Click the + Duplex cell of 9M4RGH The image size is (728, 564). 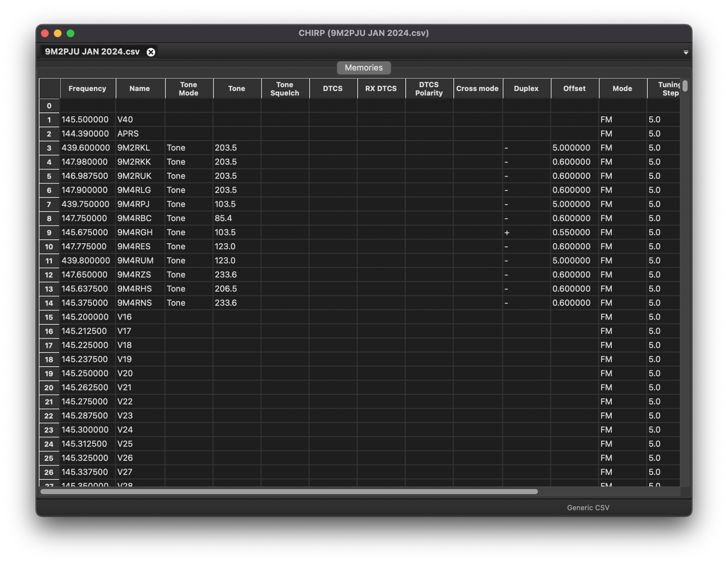[x=526, y=232]
